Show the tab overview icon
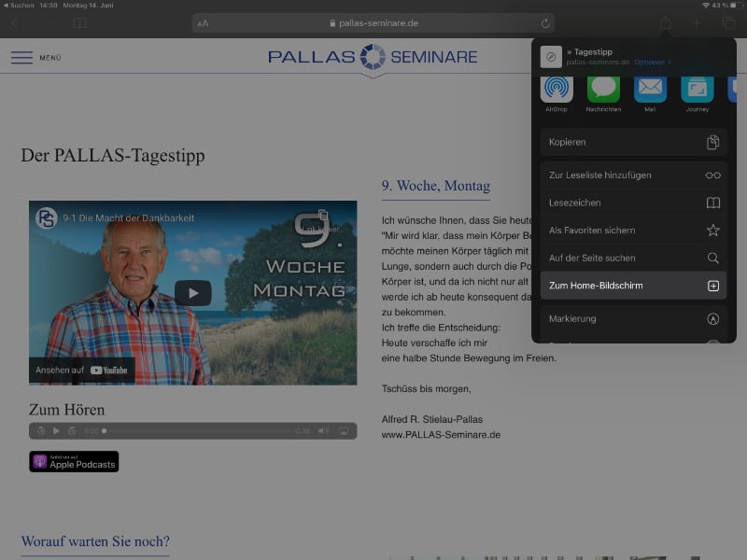 coord(728,22)
